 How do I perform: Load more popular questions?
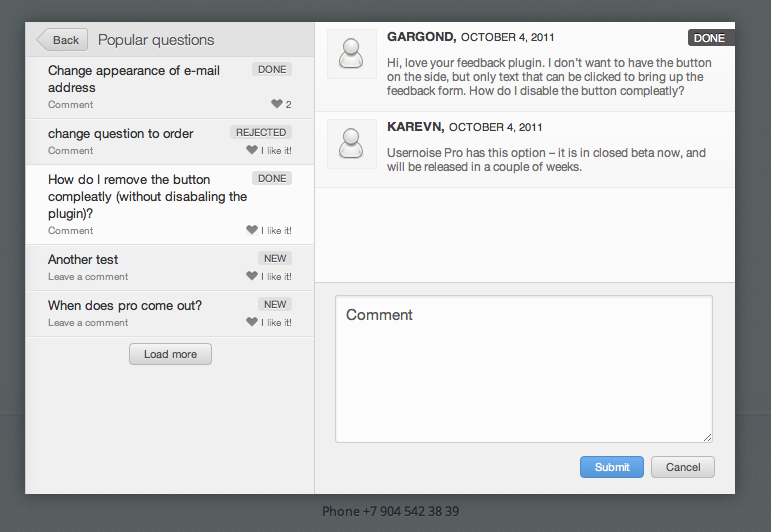pyautogui.click(x=170, y=354)
